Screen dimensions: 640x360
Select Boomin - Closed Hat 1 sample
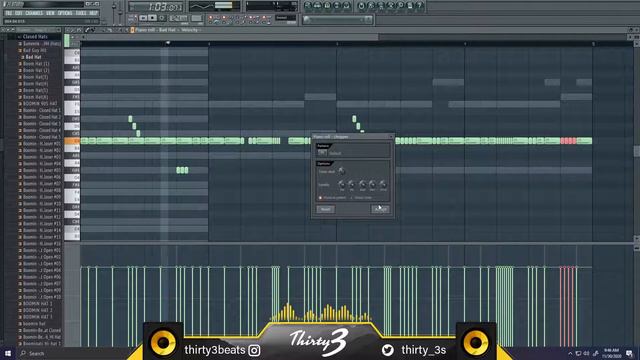[x=42, y=110]
